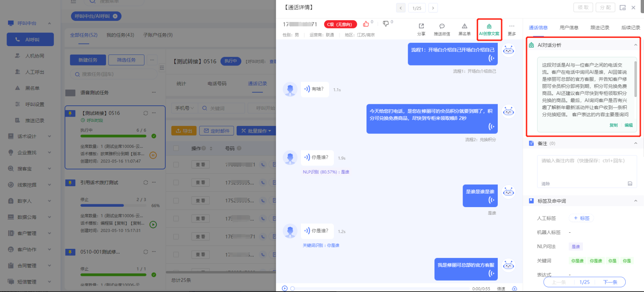Click the push to WeChat (推送微信) icon
This screenshot has height=292, width=644.
pyautogui.click(x=442, y=26)
